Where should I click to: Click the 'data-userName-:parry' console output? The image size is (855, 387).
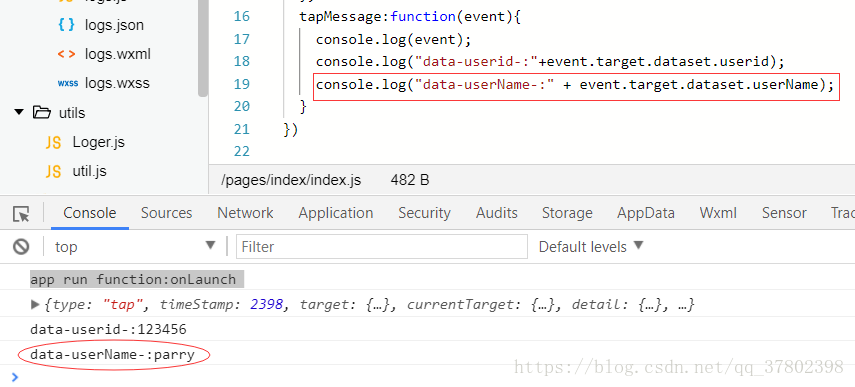click(x=112, y=355)
